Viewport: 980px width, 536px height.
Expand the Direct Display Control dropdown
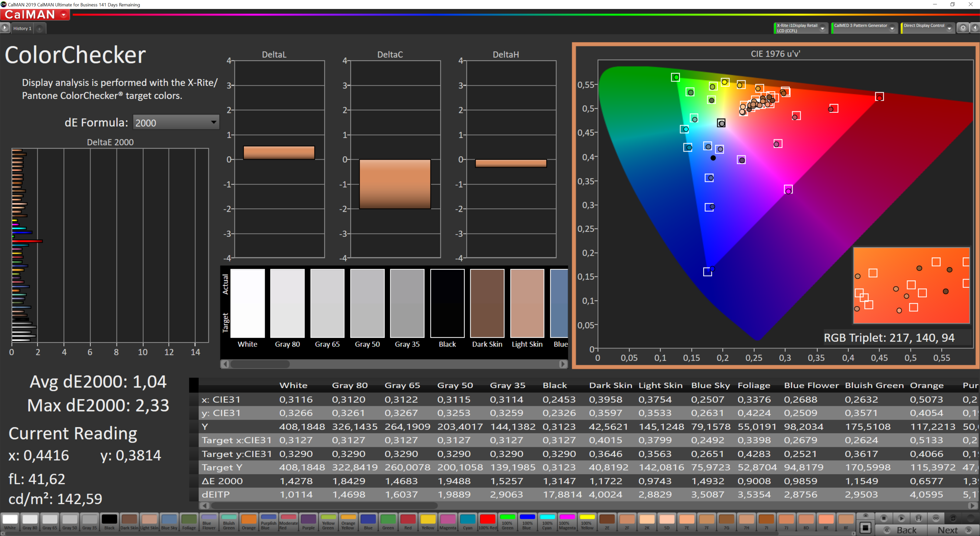pyautogui.click(x=949, y=28)
